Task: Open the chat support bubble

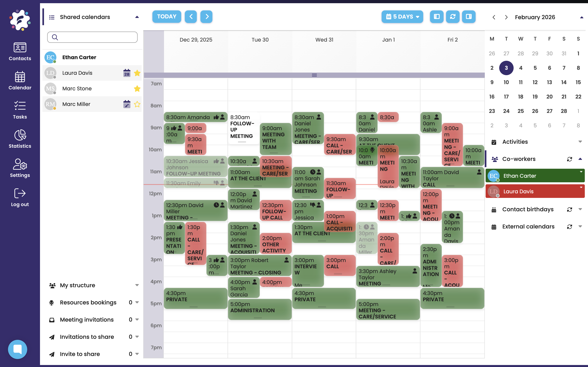Action: pos(17,349)
